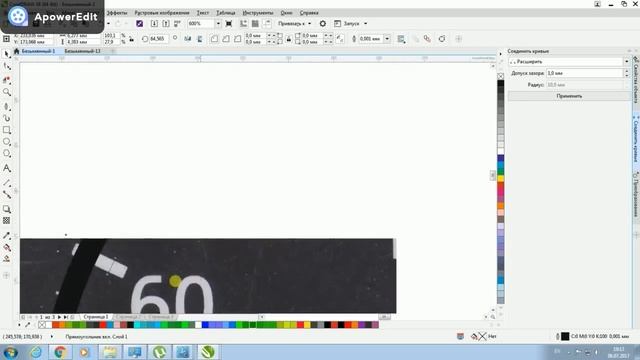Click the Import icon in standard toolbar
The height and width of the screenshot is (360, 640).
(154, 24)
